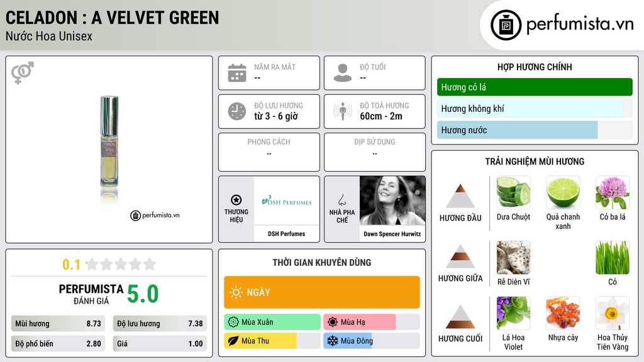Click the Mùa Xuân season bar

[272, 322]
